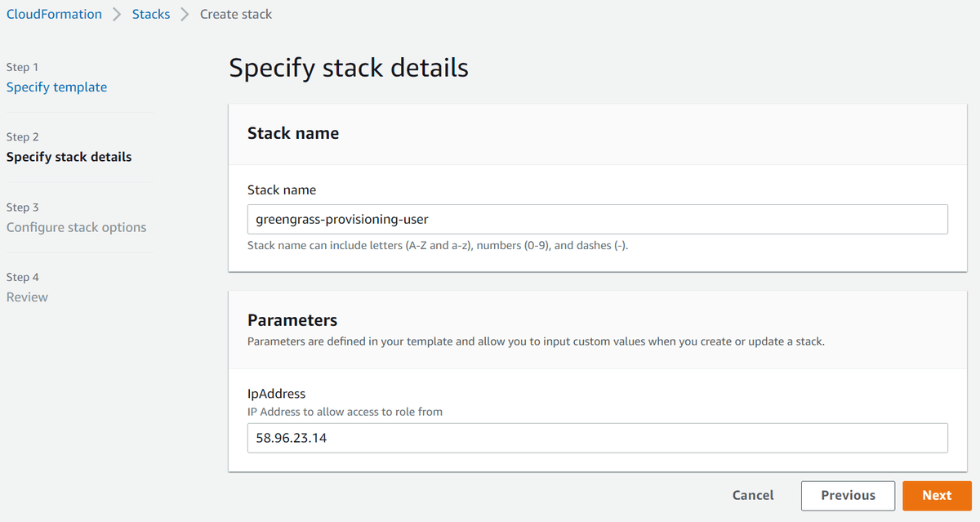Click the Specify stack details page heading
Viewport: 980px width, 522px height.
click(x=349, y=68)
